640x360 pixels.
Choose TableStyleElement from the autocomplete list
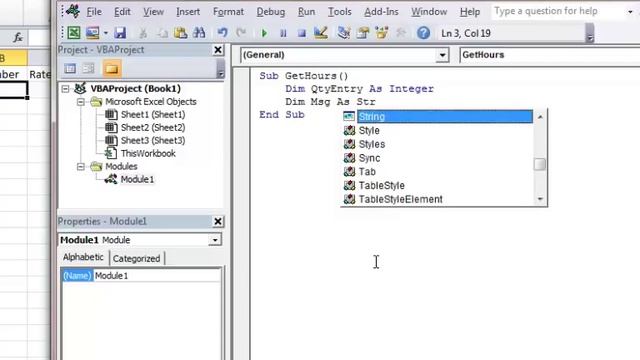(x=400, y=199)
